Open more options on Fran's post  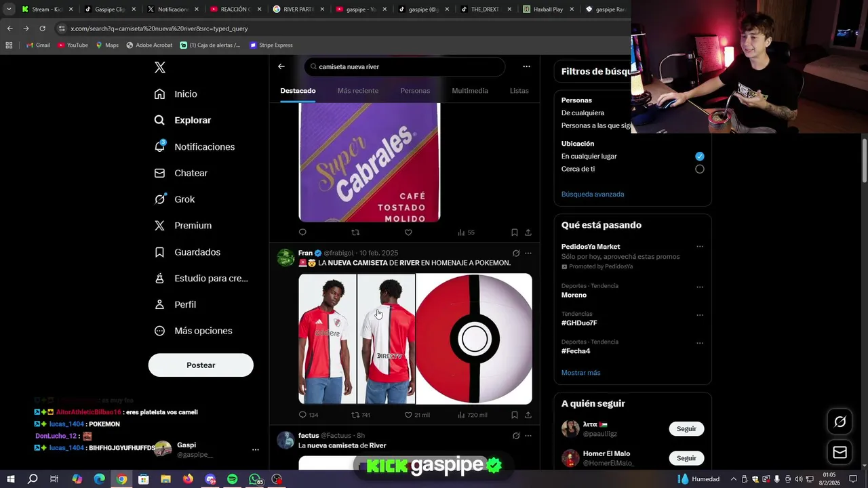pos(528,253)
